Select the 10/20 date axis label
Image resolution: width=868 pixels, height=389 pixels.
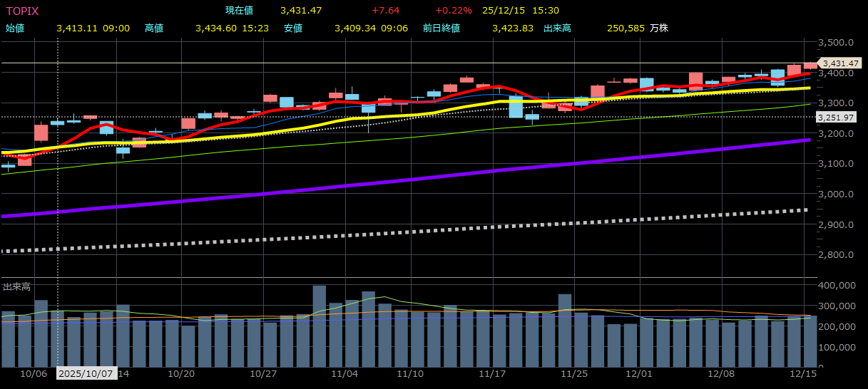click(181, 373)
